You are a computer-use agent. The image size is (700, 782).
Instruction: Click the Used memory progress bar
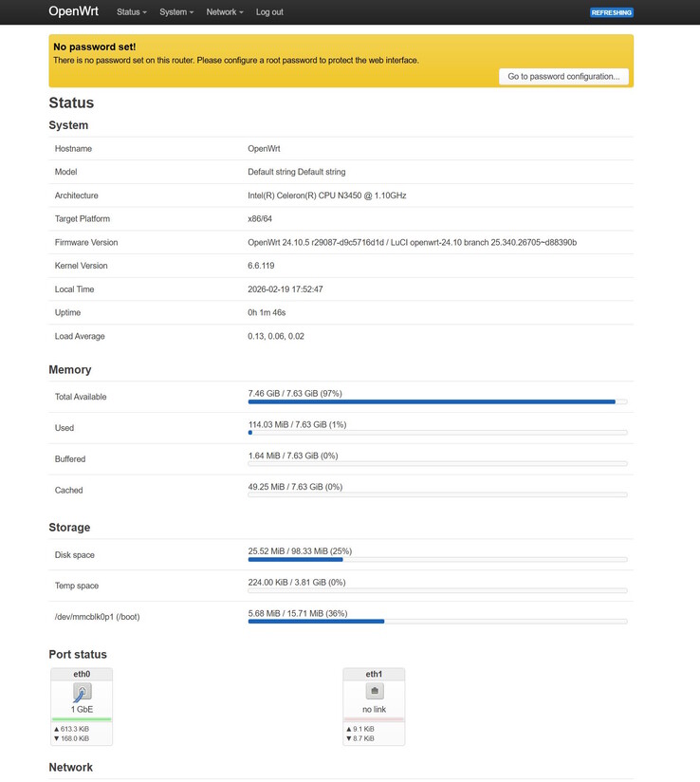(436, 433)
